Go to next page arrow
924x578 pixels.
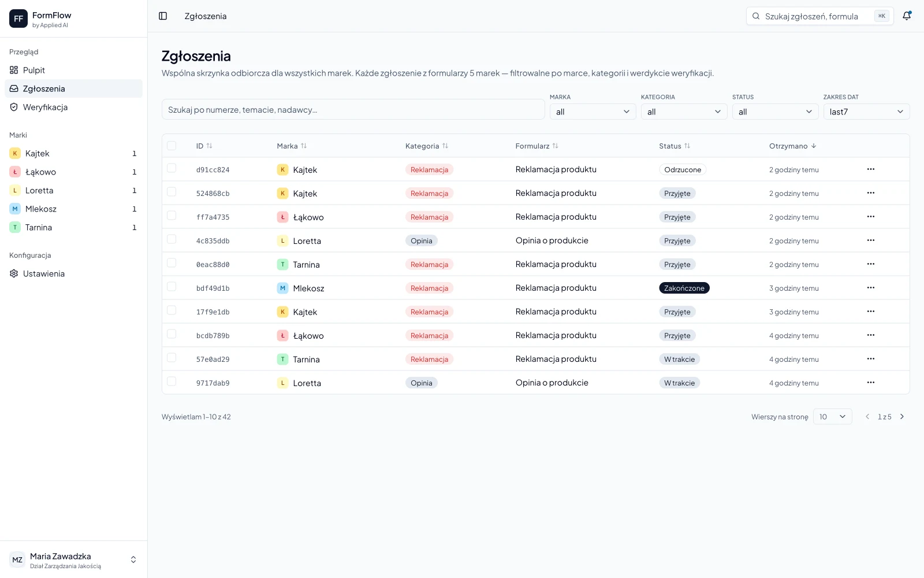(x=902, y=417)
